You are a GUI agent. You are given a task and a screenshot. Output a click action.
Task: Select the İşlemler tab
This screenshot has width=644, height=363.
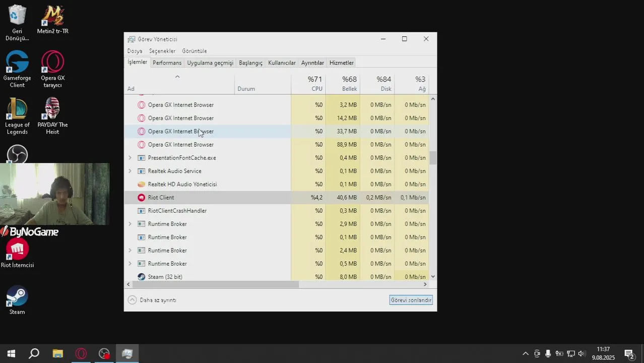137,62
